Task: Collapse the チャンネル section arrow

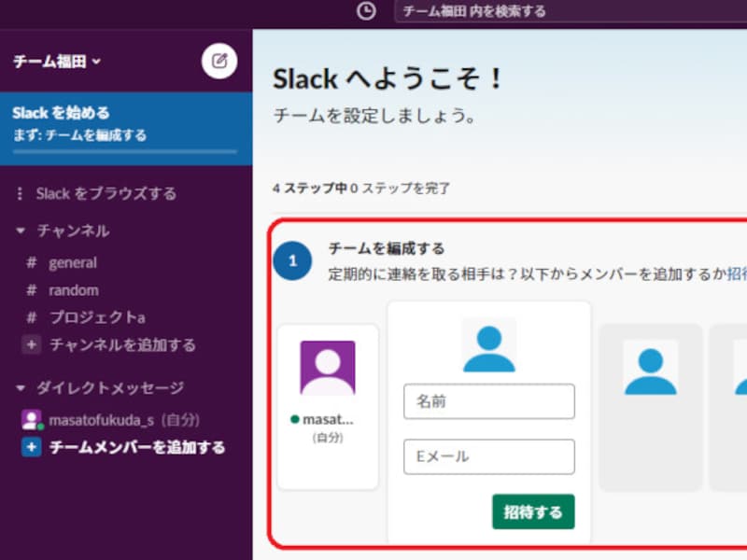Action: pyautogui.click(x=20, y=231)
